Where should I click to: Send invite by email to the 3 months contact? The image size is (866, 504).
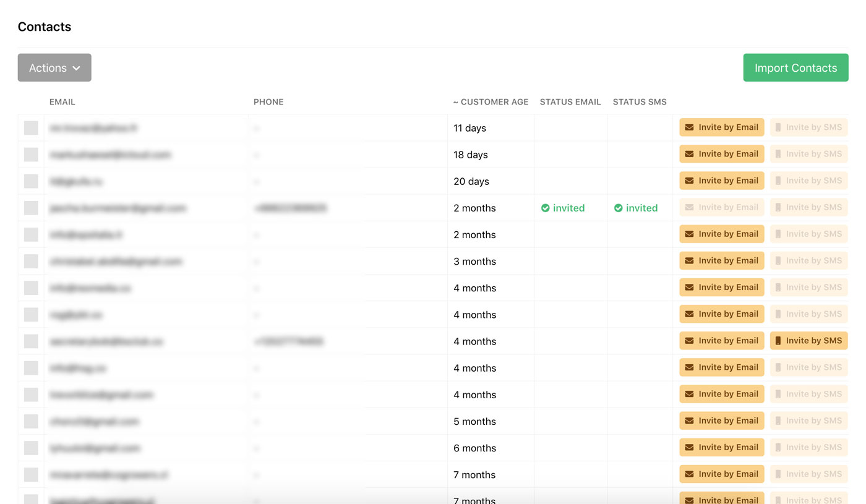pos(721,260)
